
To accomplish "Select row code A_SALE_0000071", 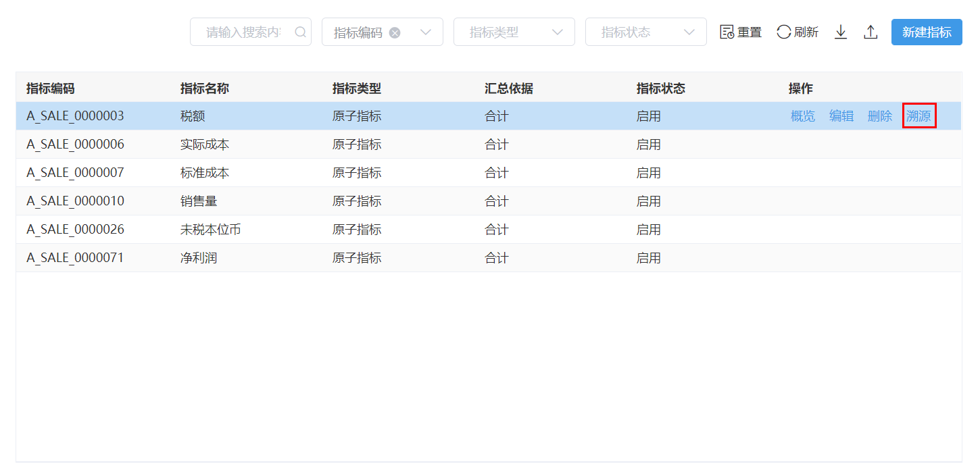I will click(x=75, y=258).
